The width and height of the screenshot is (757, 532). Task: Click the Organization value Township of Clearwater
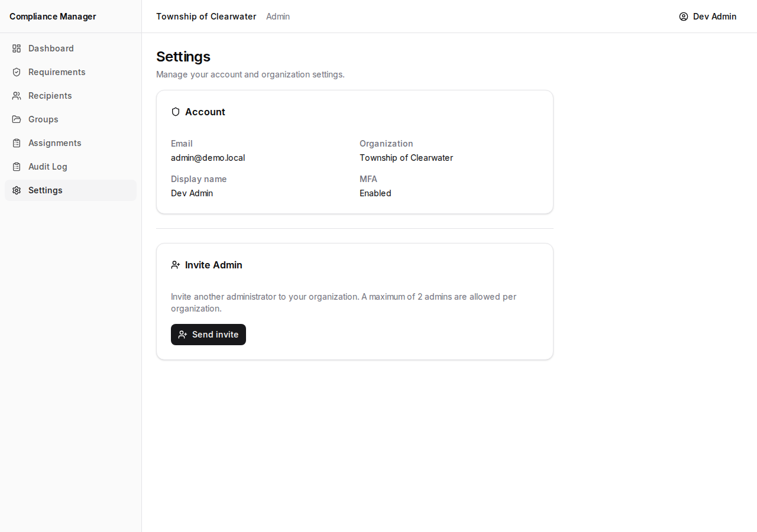[406, 158]
